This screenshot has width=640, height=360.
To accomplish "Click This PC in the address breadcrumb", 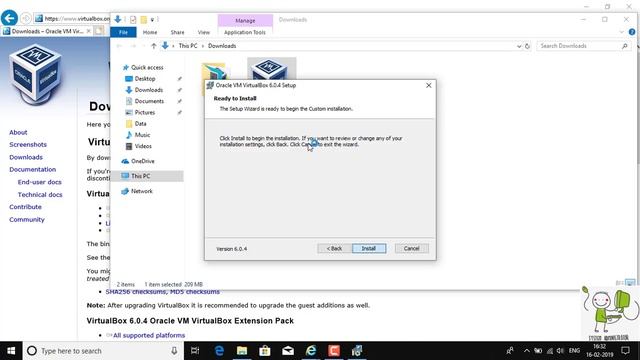I will coord(188,46).
